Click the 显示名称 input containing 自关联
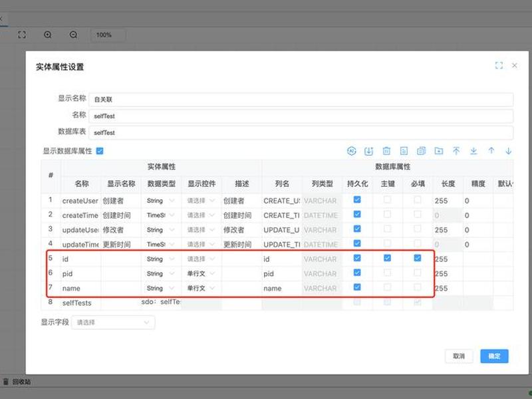Image resolution: width=532 pixels, height=399 pixels. coord(301,100)
